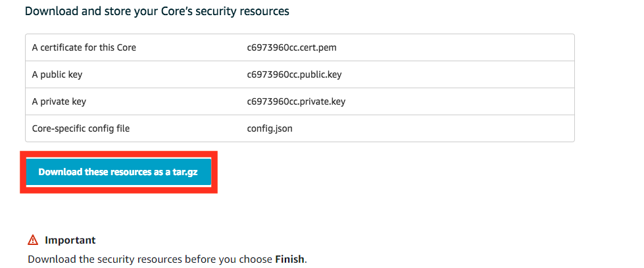Click Download these resources as a tar.gz
Viewport: 644px width, 268px height.
(118, 172)
